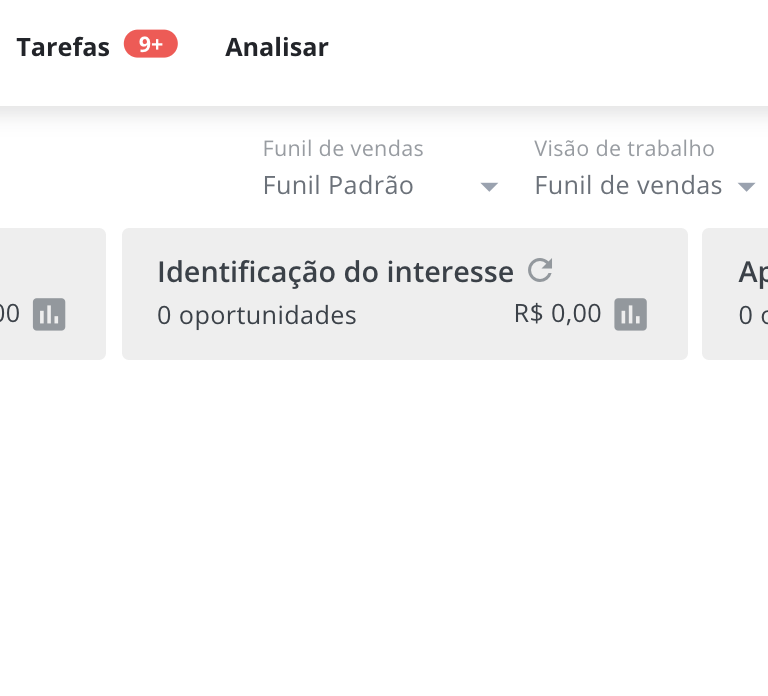Click the truncated total in the leftmost stage
The width and height of the screenshot is (768, 696).
10,314
